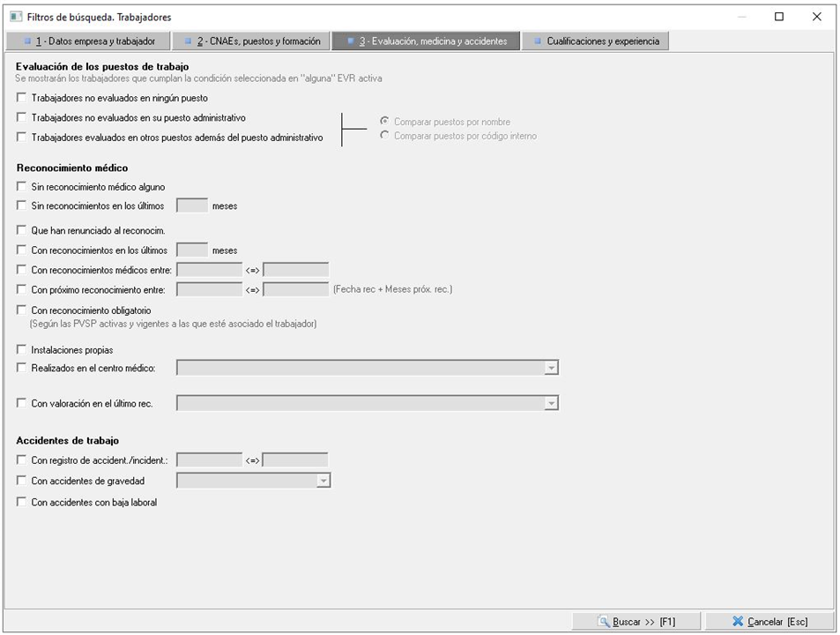Screen dimensions: 840x635
Task: Select '3 - Evaluación, medicina y accidentes' tab
Action: click(x=426, y=41)
